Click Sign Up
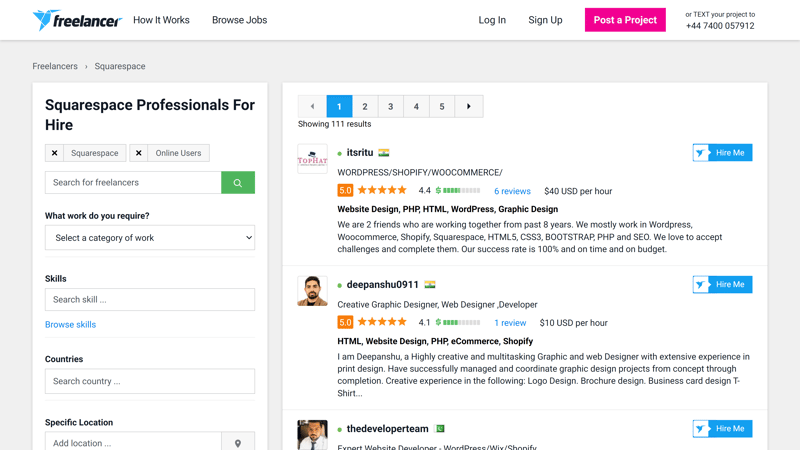 pos(545,20)
